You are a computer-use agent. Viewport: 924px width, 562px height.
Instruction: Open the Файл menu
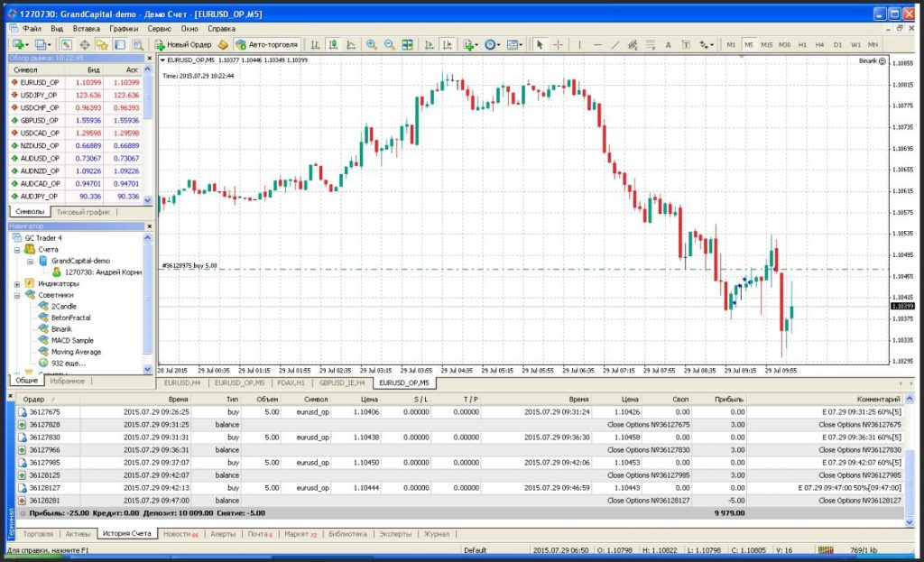[32, 28]
